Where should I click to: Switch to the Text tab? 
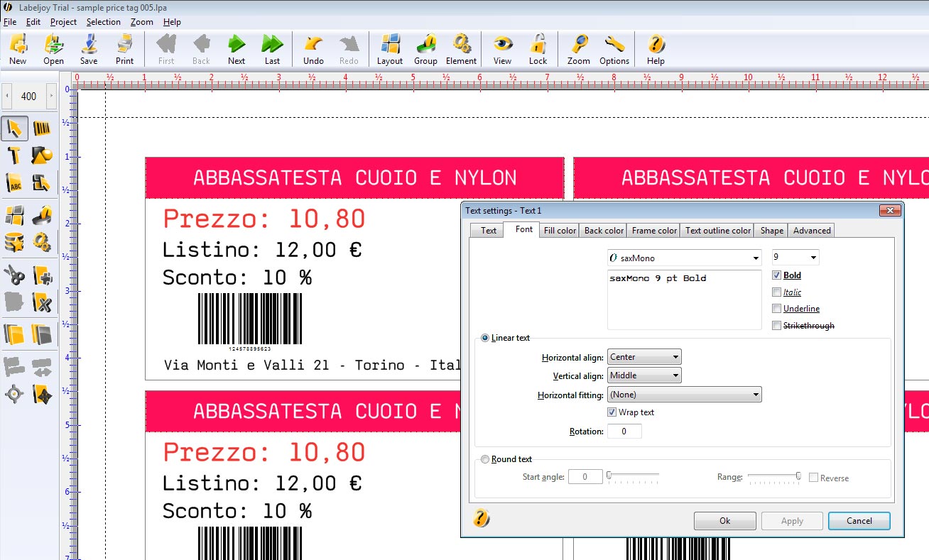tap(489, 231)
